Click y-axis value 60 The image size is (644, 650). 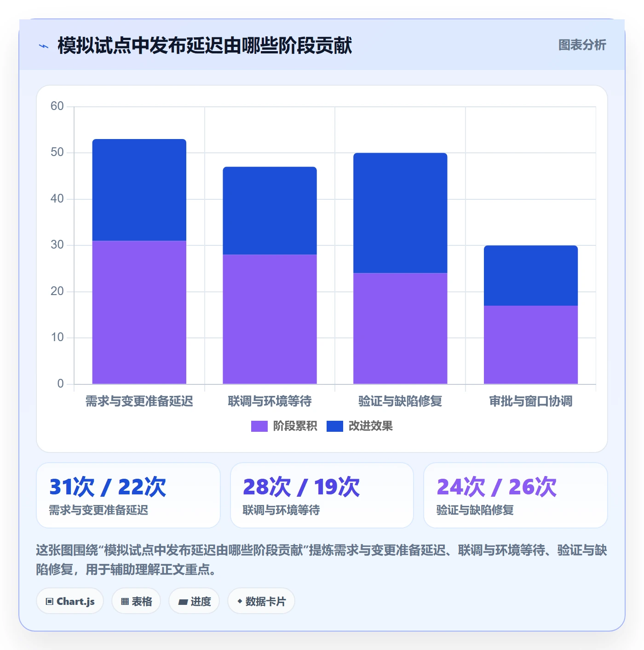[x=57, y=106]
